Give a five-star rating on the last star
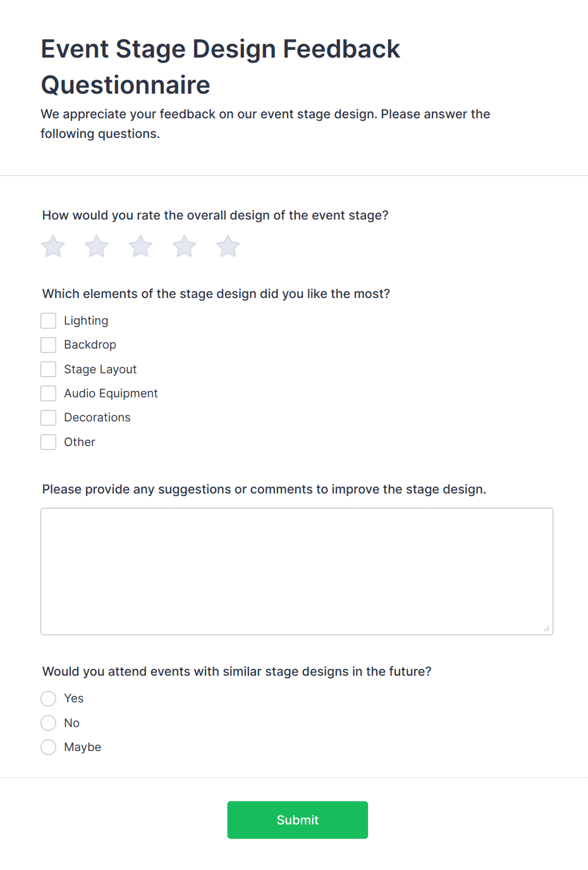The height and width of the screenshot is (870, 588). tap(228, 246)
